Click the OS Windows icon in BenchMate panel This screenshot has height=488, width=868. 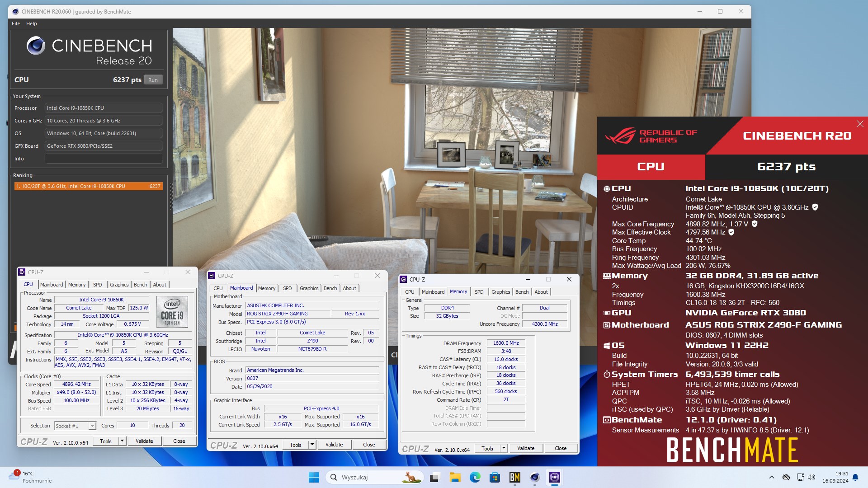click(607, 345)
